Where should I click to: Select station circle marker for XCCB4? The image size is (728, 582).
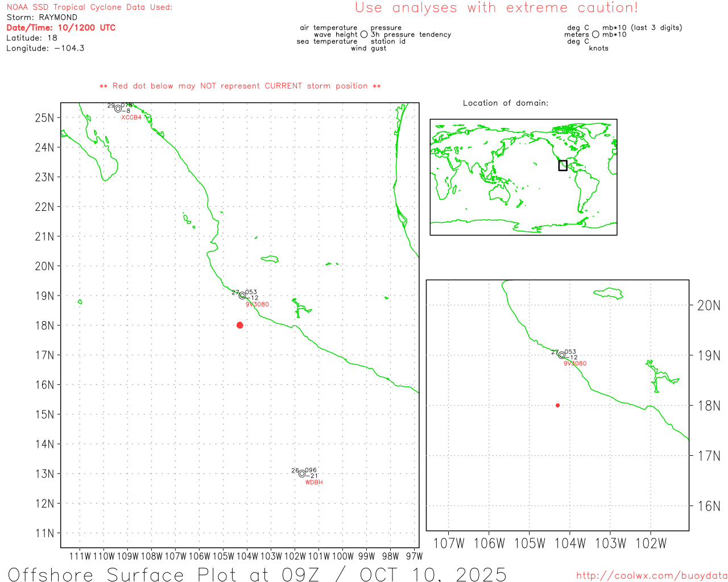[x=118, y=109]
